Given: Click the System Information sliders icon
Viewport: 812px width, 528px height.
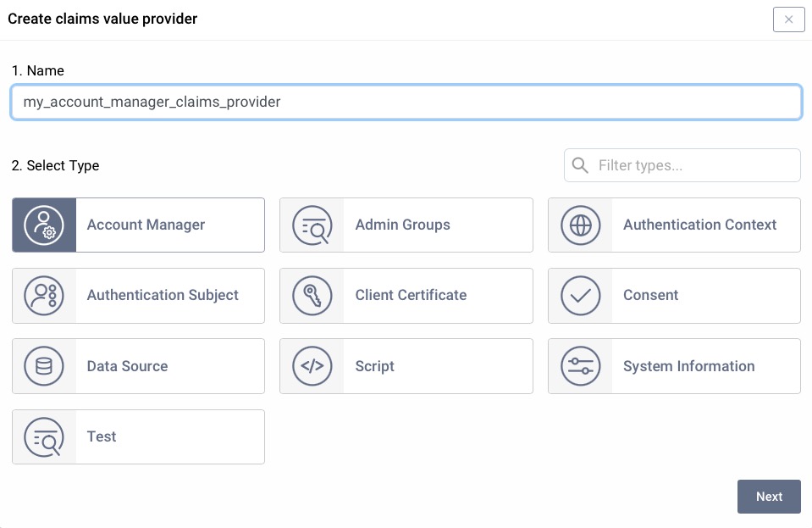Looking at the screenshot, I should point(580,366).
